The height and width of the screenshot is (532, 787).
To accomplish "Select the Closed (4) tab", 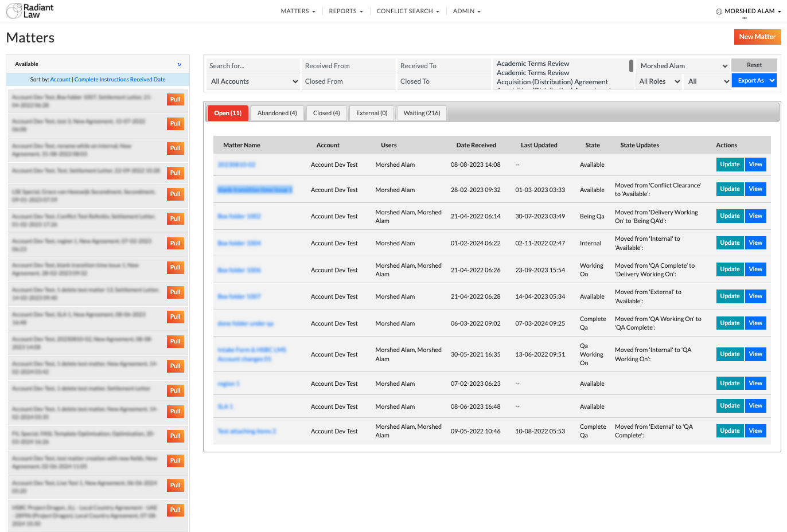I will tap(326, 113).
